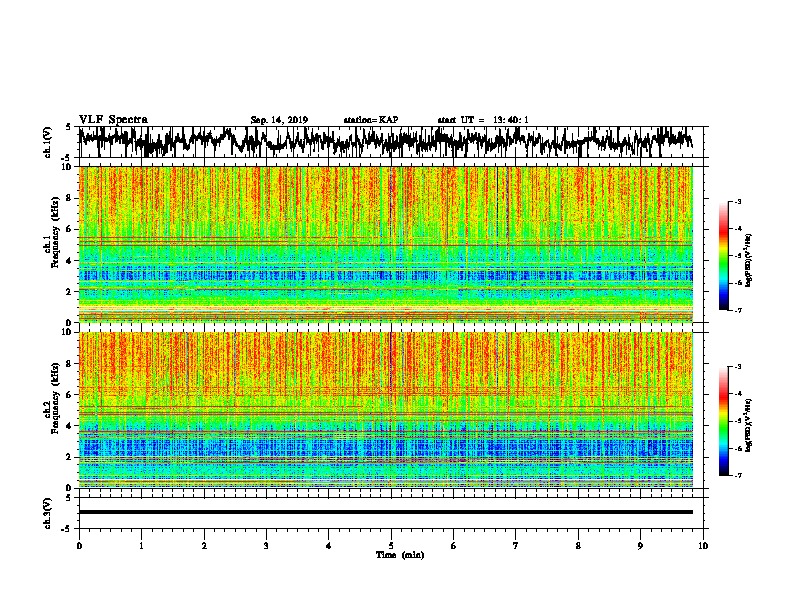
Task: Click the time axis tick label "2"
Action: pos(204,546)
